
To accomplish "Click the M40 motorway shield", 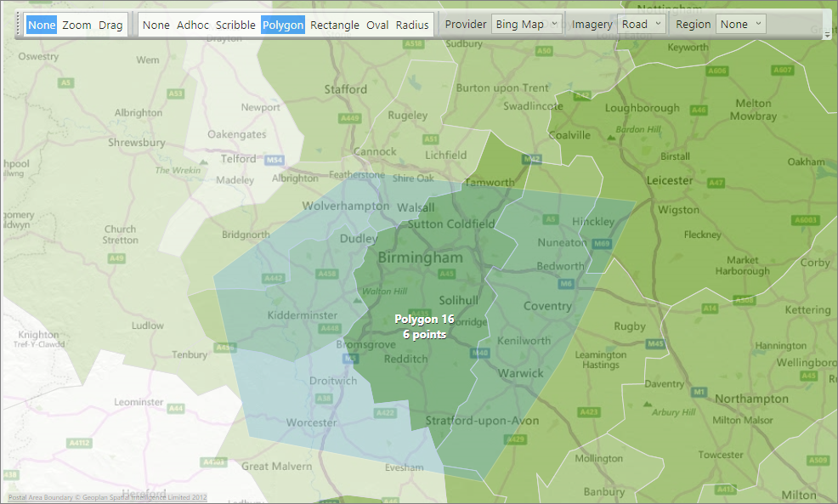I will click(x=480, y=353).
